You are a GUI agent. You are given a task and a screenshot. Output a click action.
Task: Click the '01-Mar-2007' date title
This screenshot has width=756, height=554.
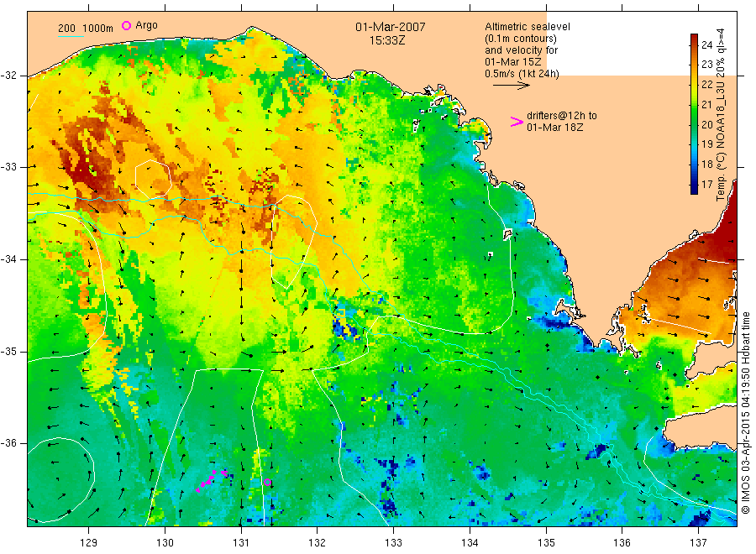click(x=391, y=27)
